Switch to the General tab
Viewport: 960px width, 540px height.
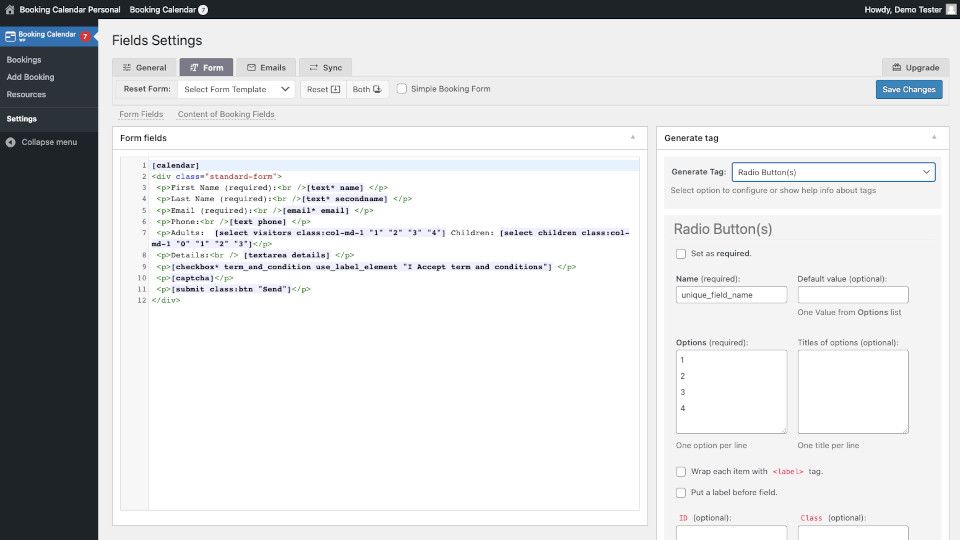coord(144,67)
